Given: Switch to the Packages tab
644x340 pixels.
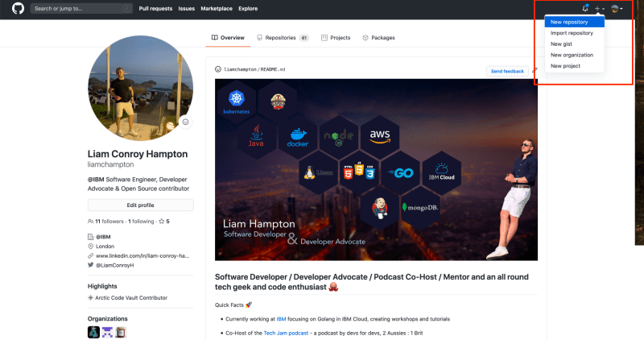Looking at the screenshot, I should pos(378,37).
